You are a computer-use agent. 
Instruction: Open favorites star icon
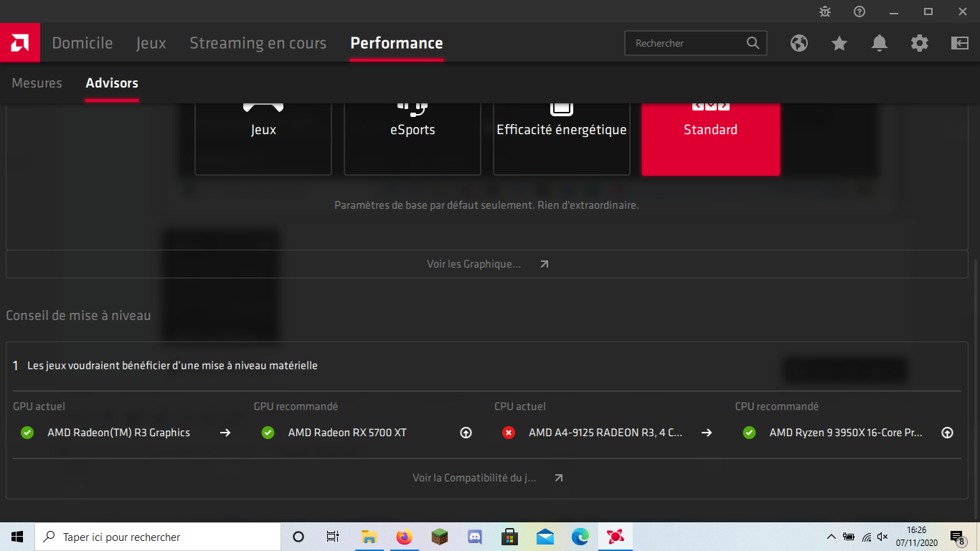coord(839,43)
